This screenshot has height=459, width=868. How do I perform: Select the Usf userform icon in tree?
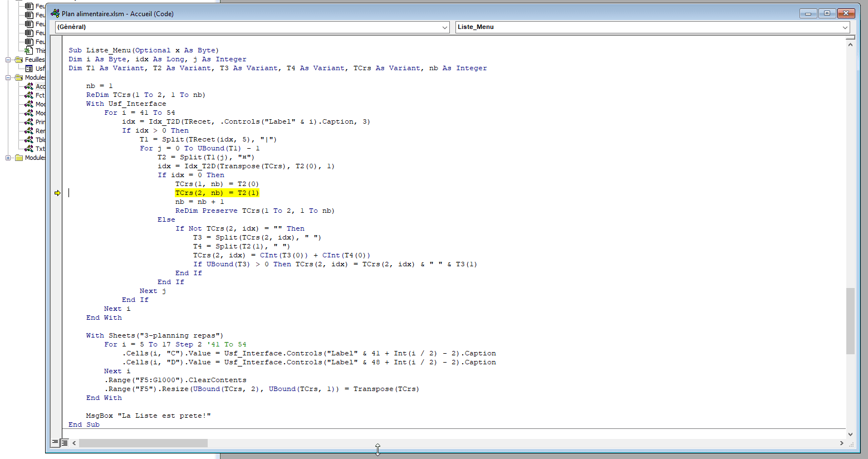pos(30,69)
